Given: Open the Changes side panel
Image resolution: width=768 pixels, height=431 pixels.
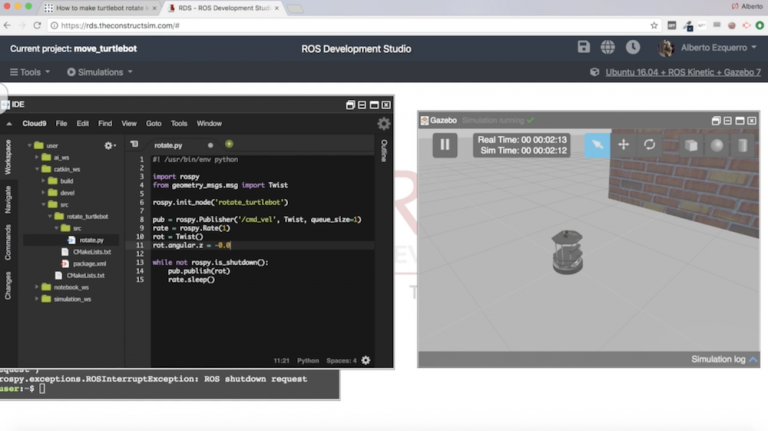Looking at the screenshot, I should pyautogui.click(x=7, y=285).
